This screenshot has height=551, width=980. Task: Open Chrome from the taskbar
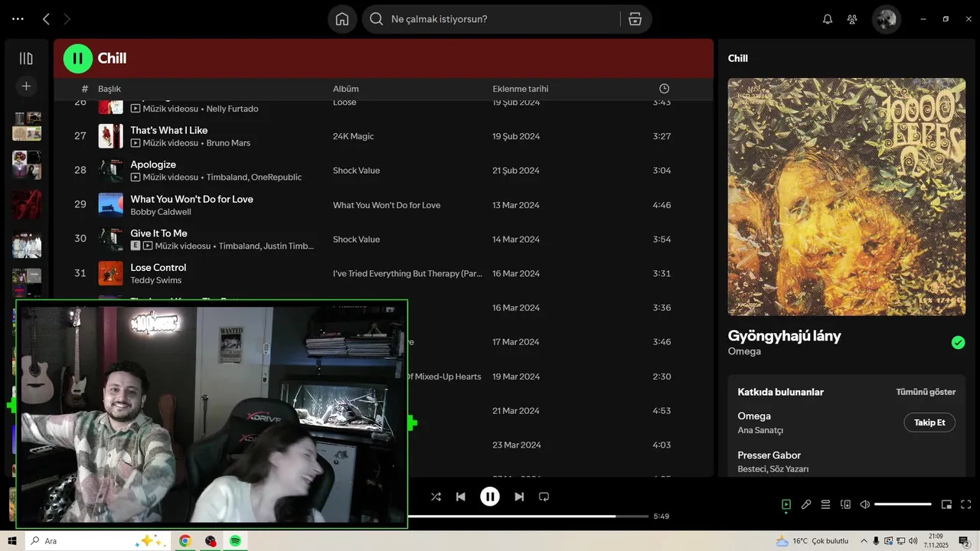pyautogui.click(x=185, y=541)
